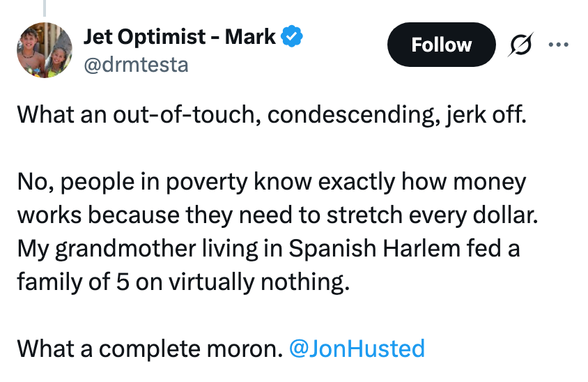Click the "Jet Optimist - Mark" display name
Image resolution: width=588 pixels, height=382 pixels.
[x=180, y=36]
